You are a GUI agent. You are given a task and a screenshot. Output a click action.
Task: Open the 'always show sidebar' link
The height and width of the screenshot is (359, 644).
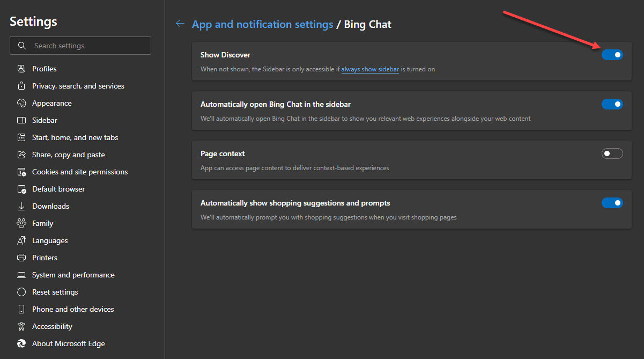(370, 69)
